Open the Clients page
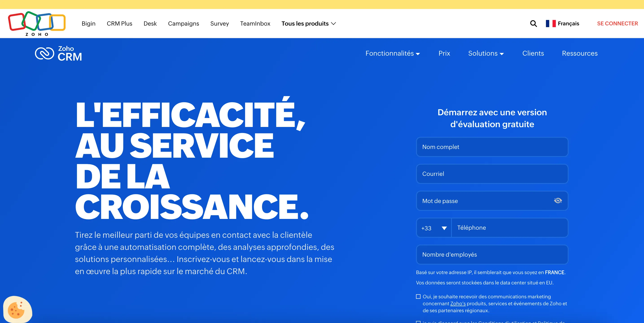This screenshot has width=644, height=323. point(533,53)
